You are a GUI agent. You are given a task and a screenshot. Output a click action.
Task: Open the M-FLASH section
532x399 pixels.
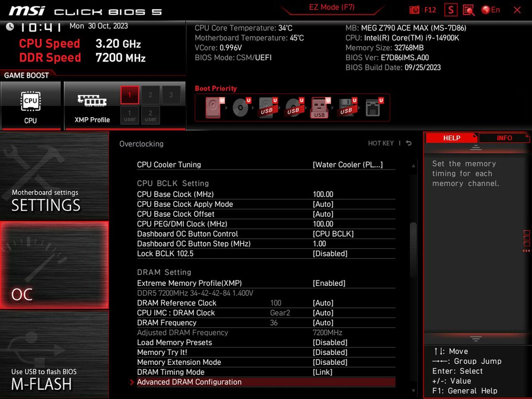click(54, 354)
